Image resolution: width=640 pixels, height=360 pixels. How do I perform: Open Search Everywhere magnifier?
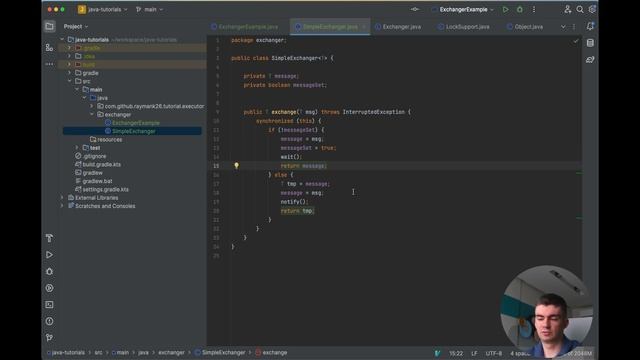click(580, 9)
